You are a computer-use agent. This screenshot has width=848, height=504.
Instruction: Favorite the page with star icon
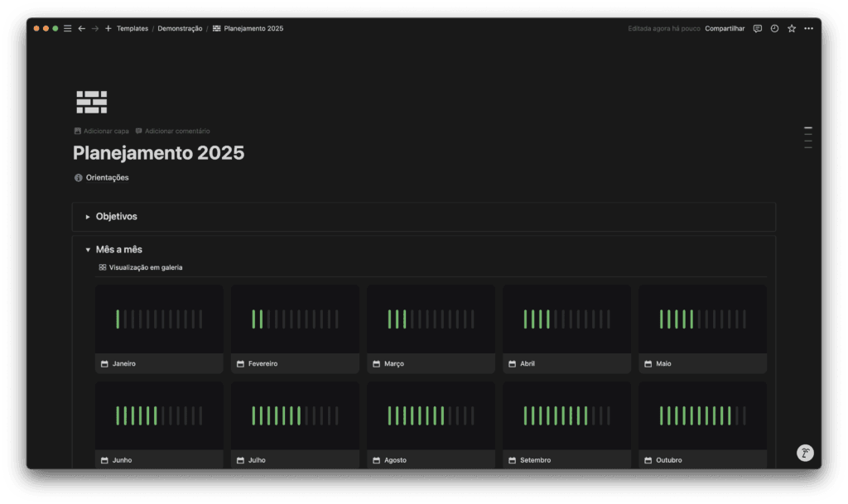(792, 28)
